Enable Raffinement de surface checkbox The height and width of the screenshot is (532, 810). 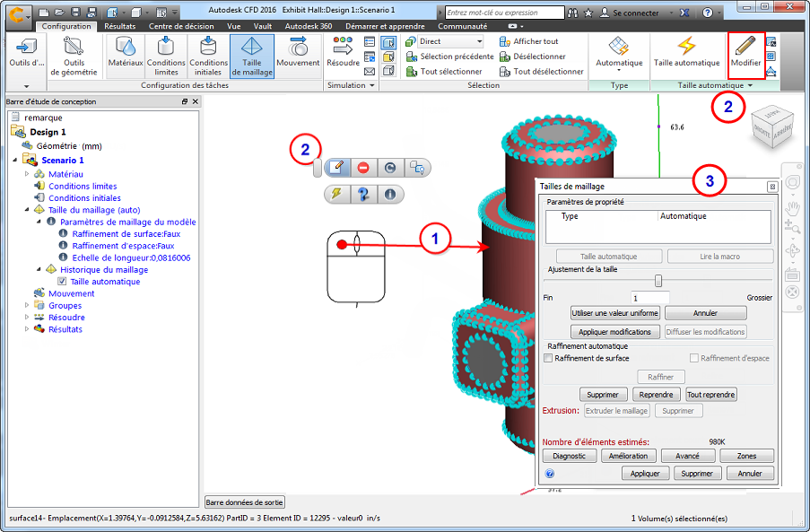[549, 358]
